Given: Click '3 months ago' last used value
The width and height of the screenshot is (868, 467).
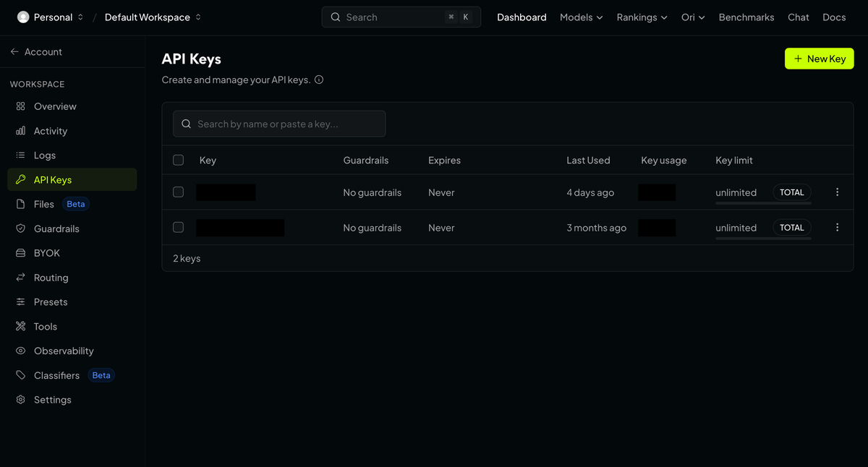Looking at the screenshot, I should [x=597, y=228].
